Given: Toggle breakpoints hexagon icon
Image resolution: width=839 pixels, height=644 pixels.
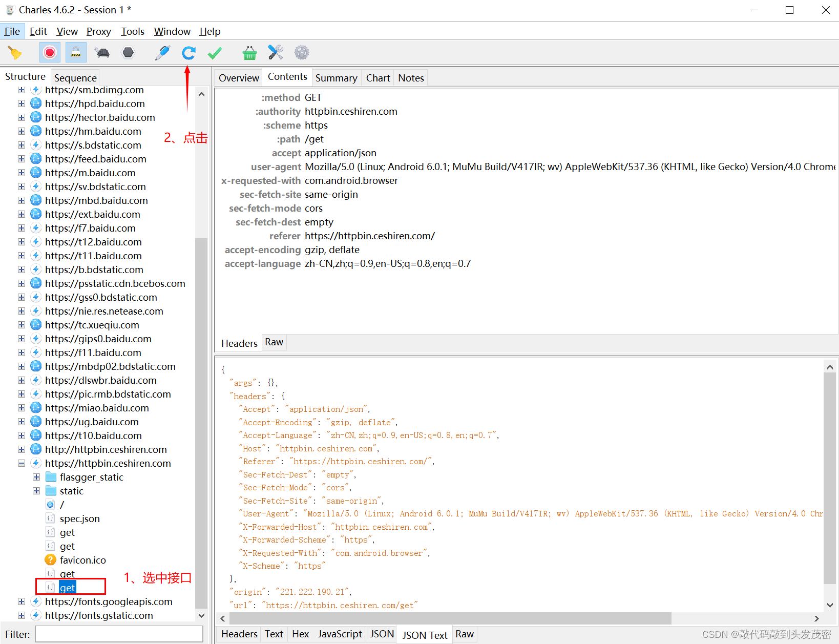Looking at the screenshot, I should (x=128, y=52).
